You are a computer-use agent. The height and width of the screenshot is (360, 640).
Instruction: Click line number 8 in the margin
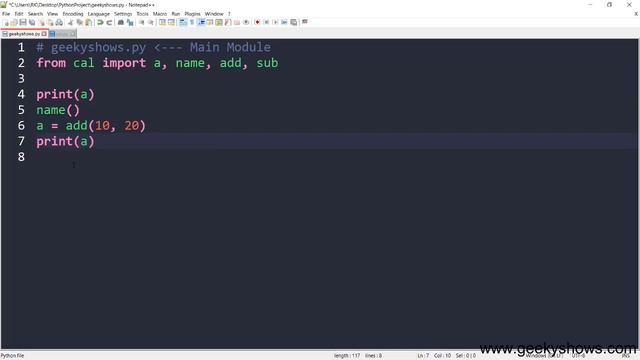(x=21, y=157)
